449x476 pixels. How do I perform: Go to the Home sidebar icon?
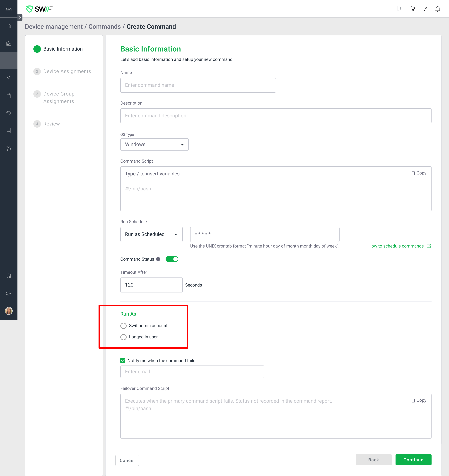pyautogui.click(x=9, y=26)
